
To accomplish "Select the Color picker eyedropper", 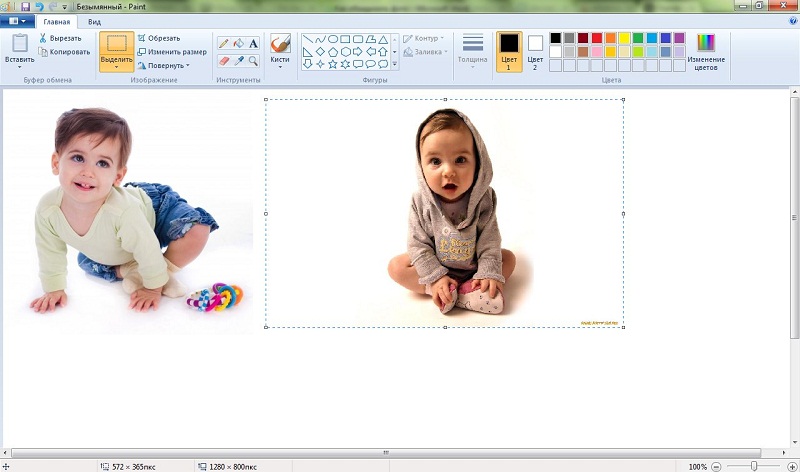I will pyautogui.click(x=238, y=61).
